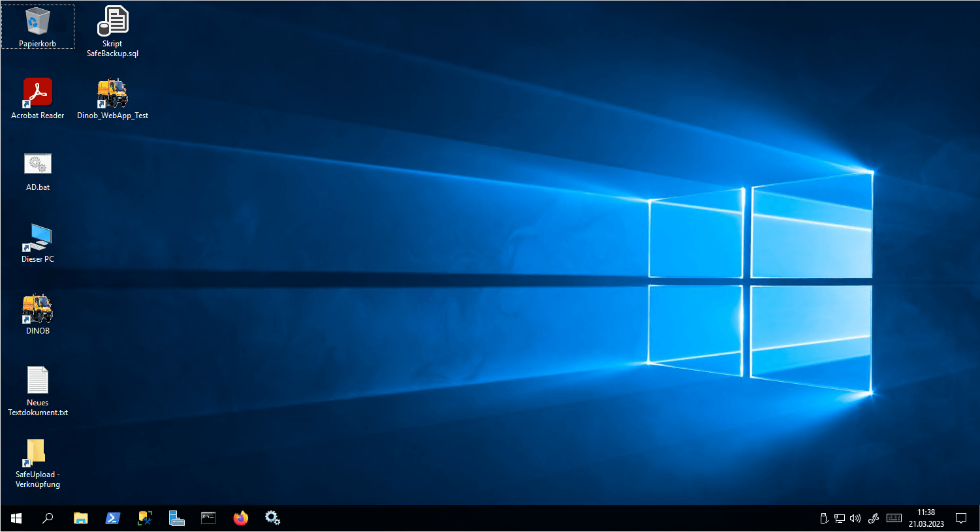Open the network status tray icon

pyautogui.click(x=840, y=518)
